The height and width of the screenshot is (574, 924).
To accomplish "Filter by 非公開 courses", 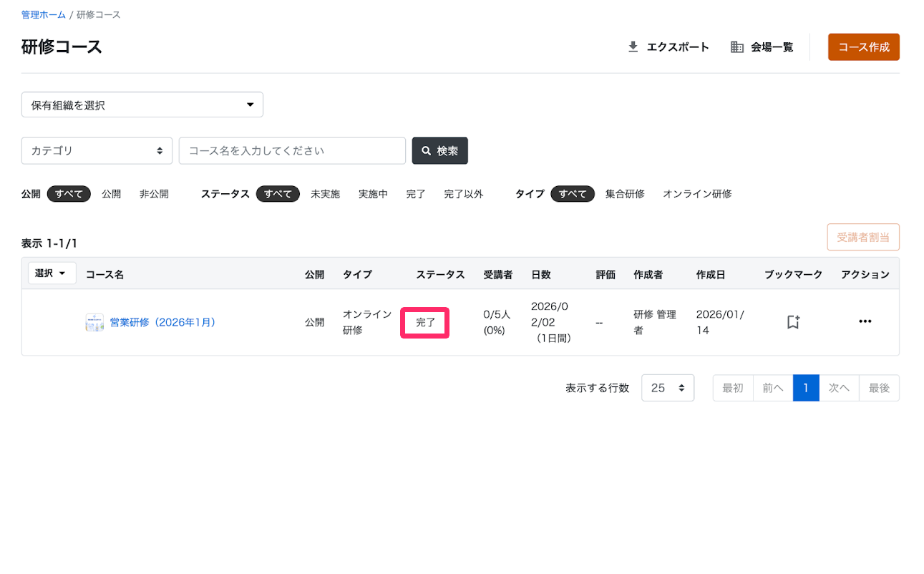I will [x=154, y=194].
